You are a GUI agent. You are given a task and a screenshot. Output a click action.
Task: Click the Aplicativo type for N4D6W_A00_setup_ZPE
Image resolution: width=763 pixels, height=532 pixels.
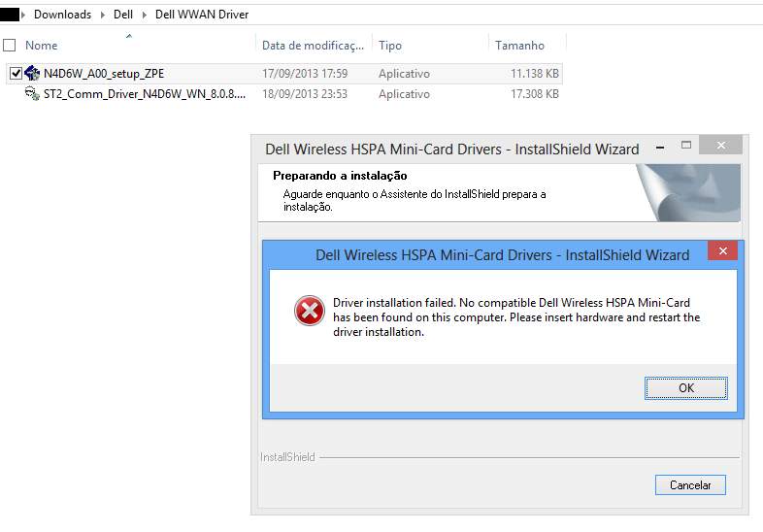point(404,74)
